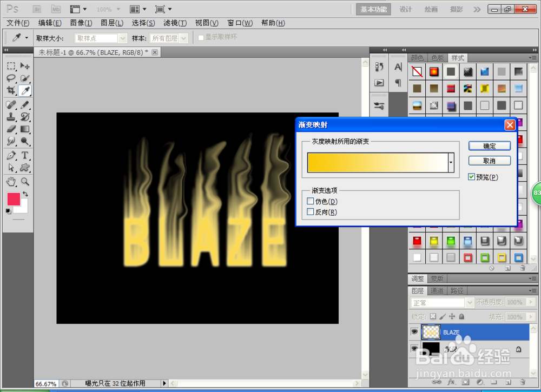The width and height of the screenshot is (541, 392).
Task: Select the Design (设计) workspace
Action: [405, 9]
